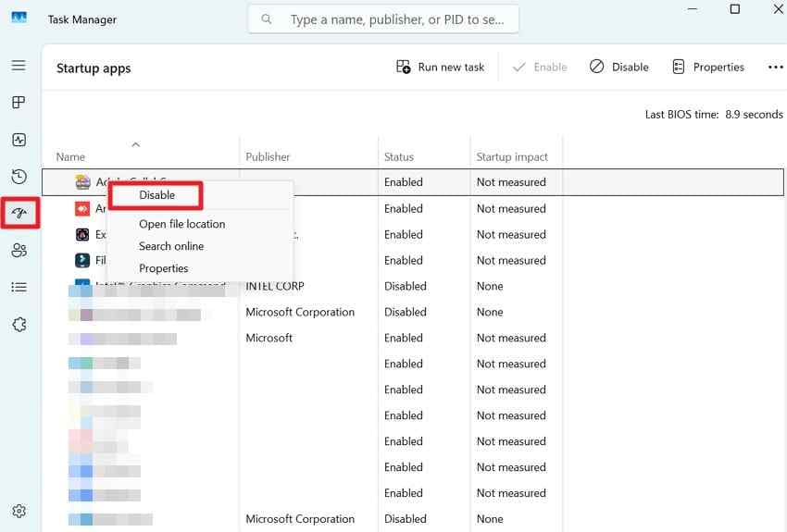Viewport: 787px width, 532px height.
Task: Sort by the Publisher column header
Action: pos(268,157)
